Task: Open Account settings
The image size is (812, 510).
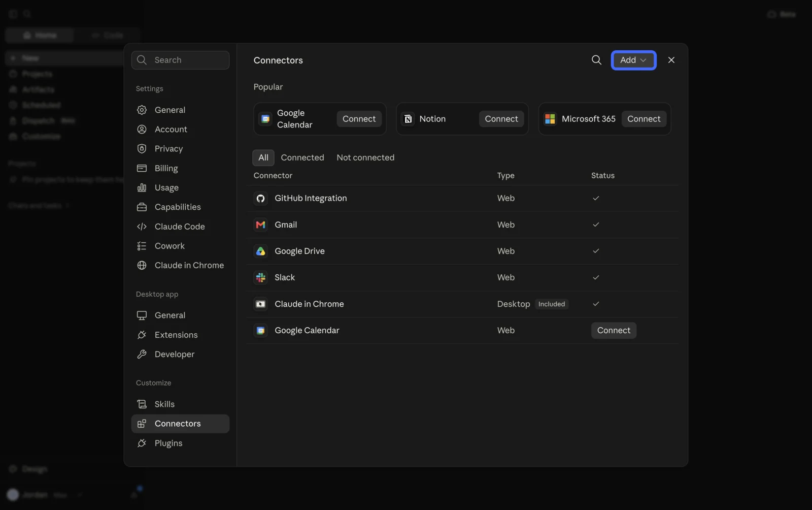Action: 180,129
